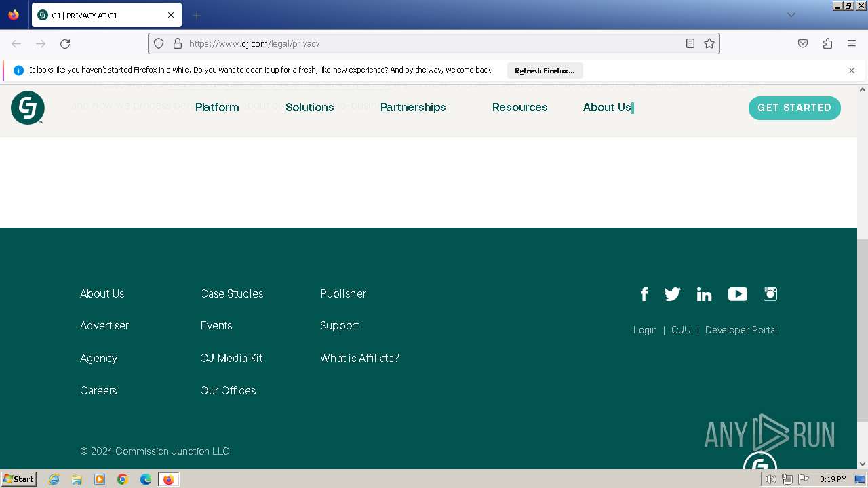Open the CJ Media Kit link

[231, 358]
